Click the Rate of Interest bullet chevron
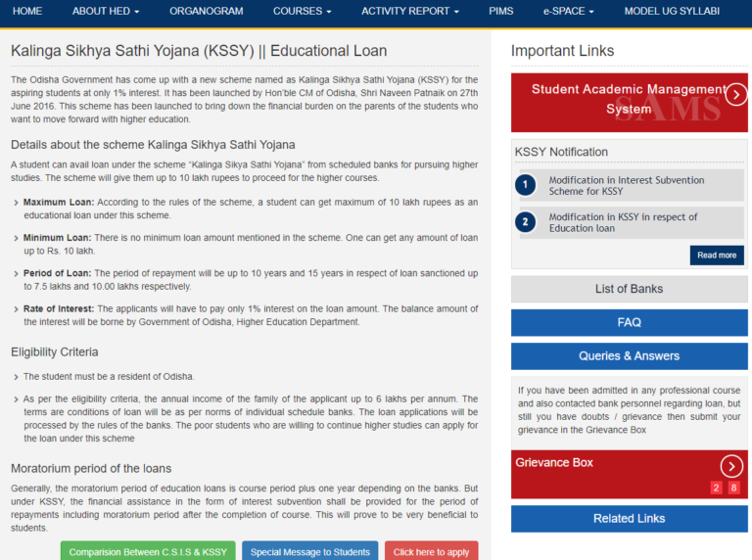The height and width of the screenshot is (560, 752). tap(16, 309)
